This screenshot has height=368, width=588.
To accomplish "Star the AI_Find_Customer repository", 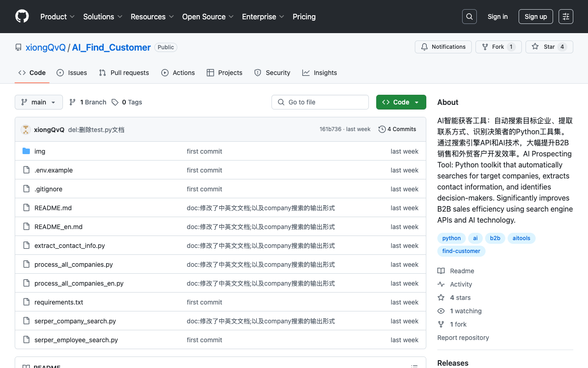I will (x=549, y=47).
